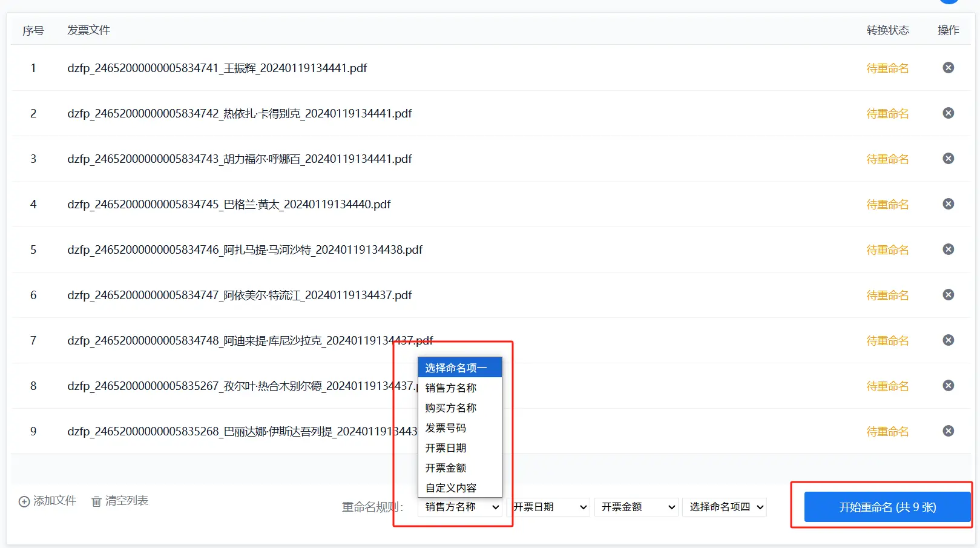980x548 pixels.
Task: Select 购买方名称 from the open list
Action: (451, 408)
